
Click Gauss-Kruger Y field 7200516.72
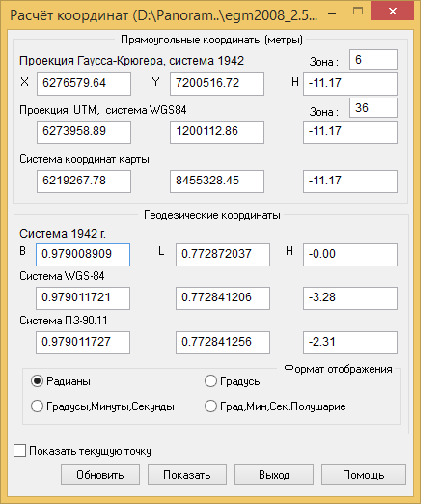click(217, 84)
